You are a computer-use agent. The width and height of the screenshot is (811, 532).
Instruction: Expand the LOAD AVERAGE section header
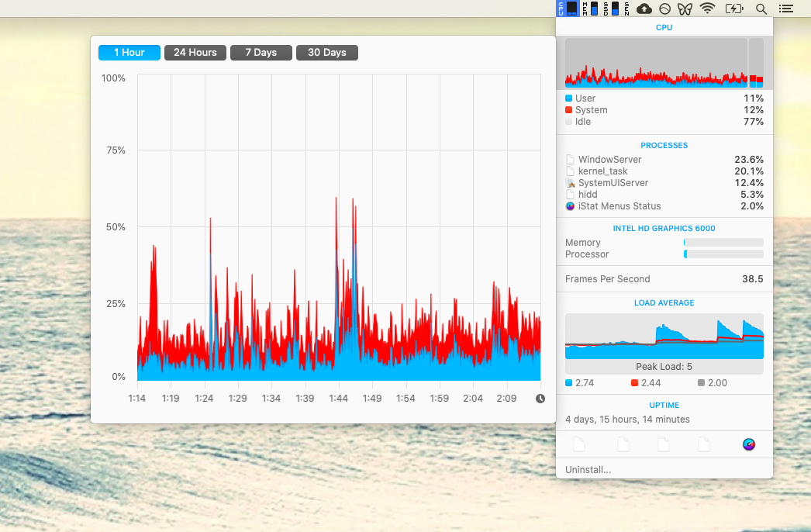point(664,302)
